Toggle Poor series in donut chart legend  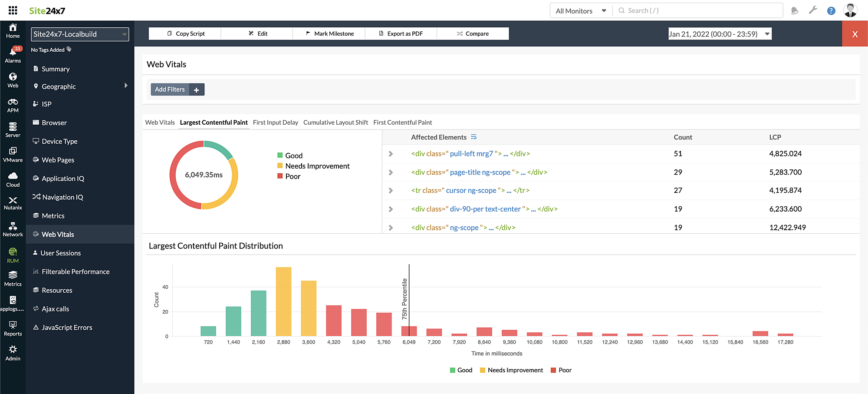click(289, 176)
